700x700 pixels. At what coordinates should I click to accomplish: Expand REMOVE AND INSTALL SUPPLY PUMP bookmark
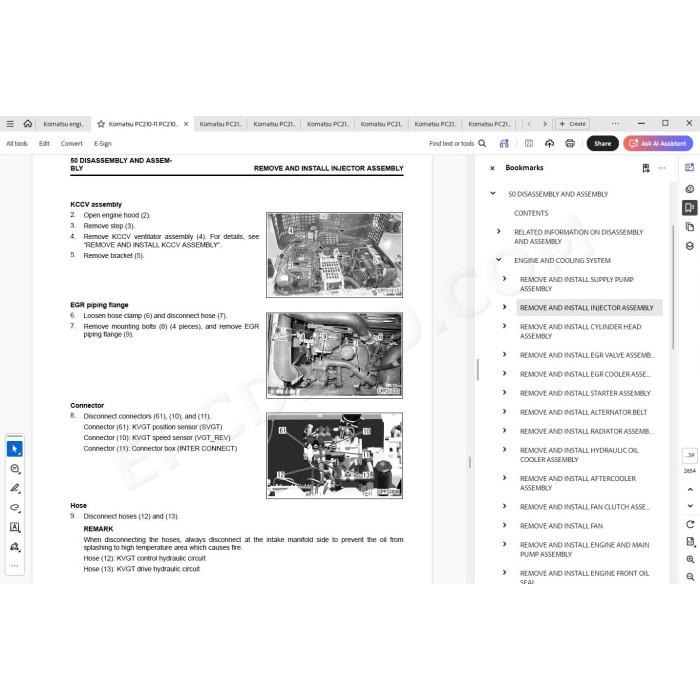click(504, 279)
